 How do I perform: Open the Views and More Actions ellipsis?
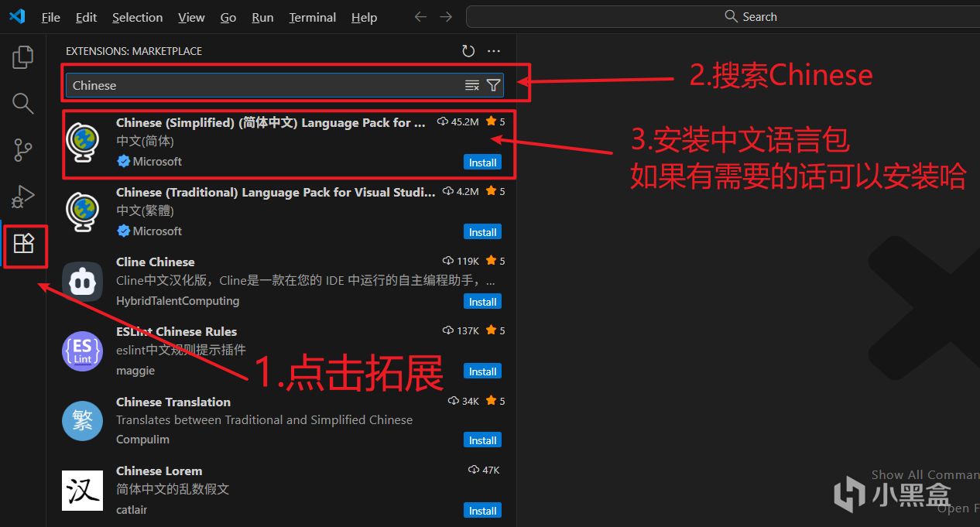coord(494,51)
